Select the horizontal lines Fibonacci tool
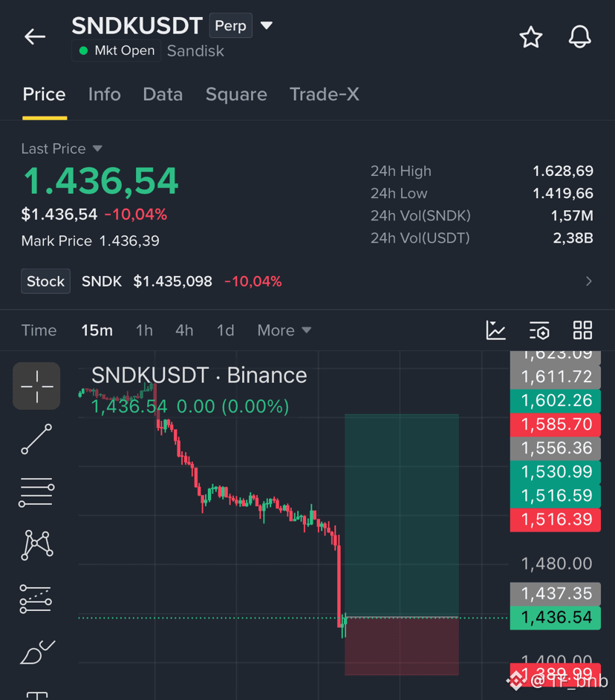615x700 pixels. click(36, 492)
